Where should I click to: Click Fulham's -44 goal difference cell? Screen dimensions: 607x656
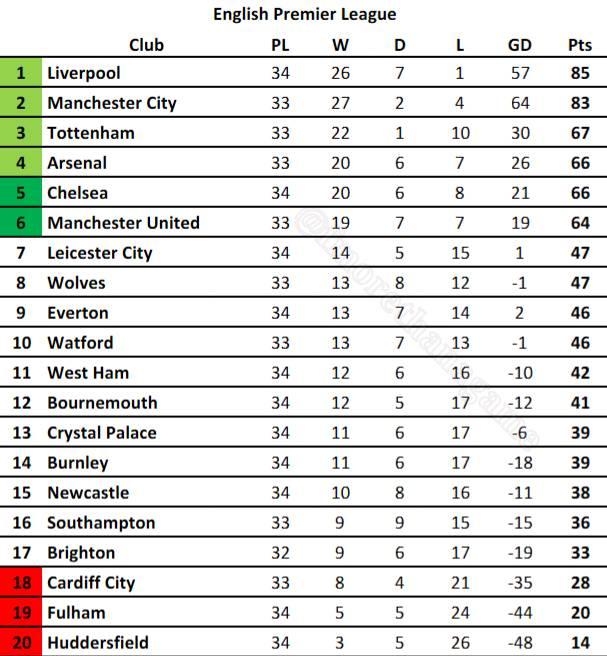point(520,613)
